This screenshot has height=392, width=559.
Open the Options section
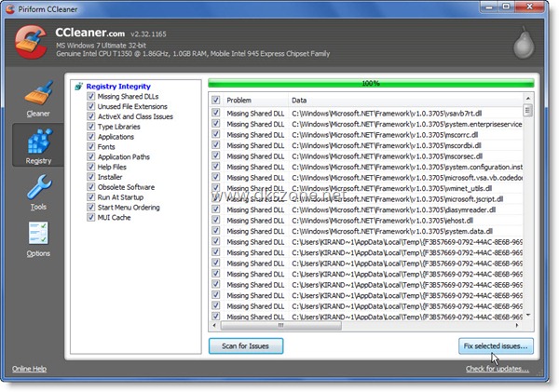coord(38,239)
